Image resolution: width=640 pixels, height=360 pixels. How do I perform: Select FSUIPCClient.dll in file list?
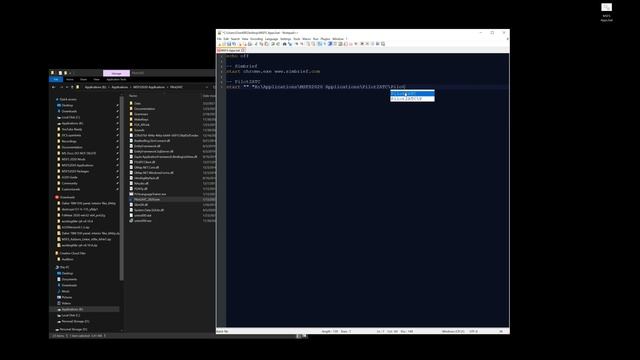click(x=144, y=162)
